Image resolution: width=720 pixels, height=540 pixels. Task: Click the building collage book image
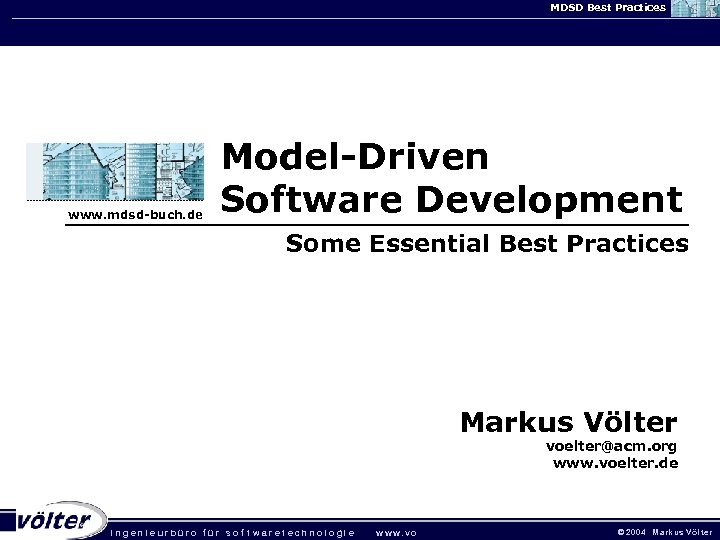(115, 171)
